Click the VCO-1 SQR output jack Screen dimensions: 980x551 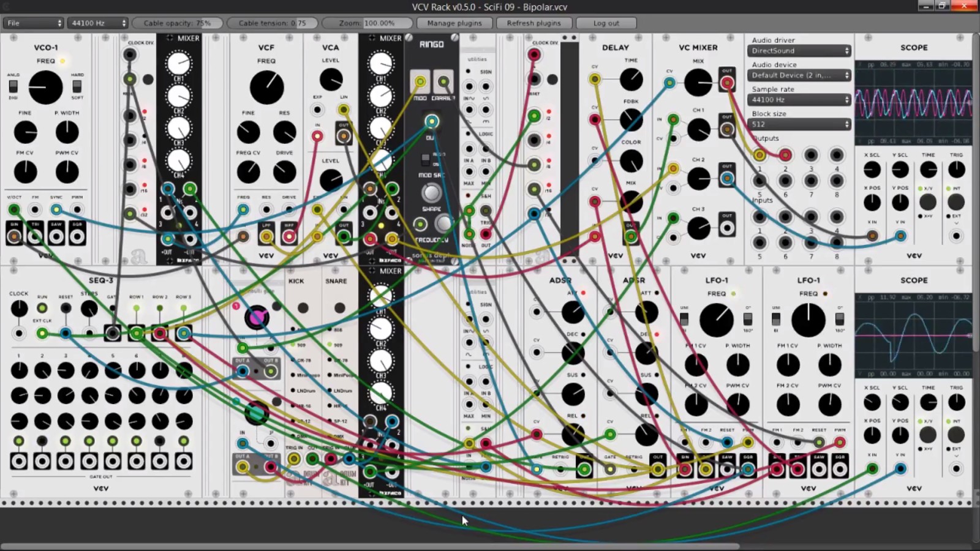pos(77,235)
